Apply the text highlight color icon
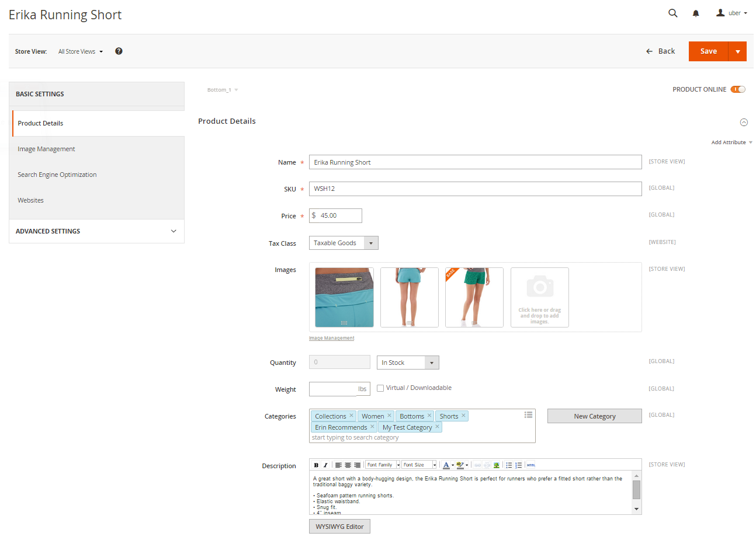Screen dimensions: 756x540 (x=460, y=465)
